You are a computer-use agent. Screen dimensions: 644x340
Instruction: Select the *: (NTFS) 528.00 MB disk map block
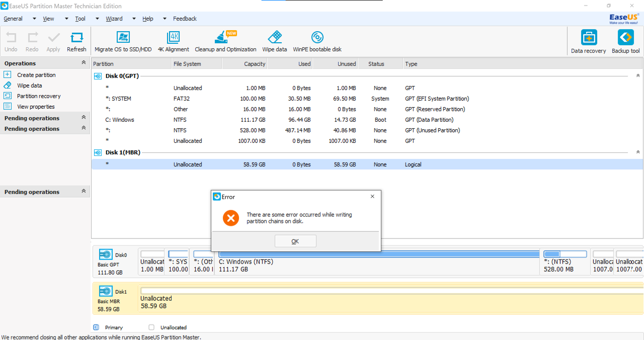[566, 262]
